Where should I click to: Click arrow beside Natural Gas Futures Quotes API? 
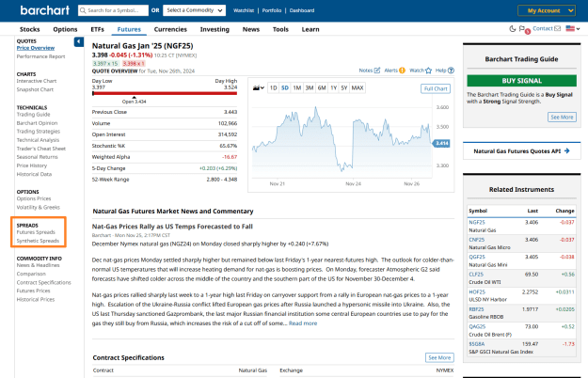(x=567, y=151)
